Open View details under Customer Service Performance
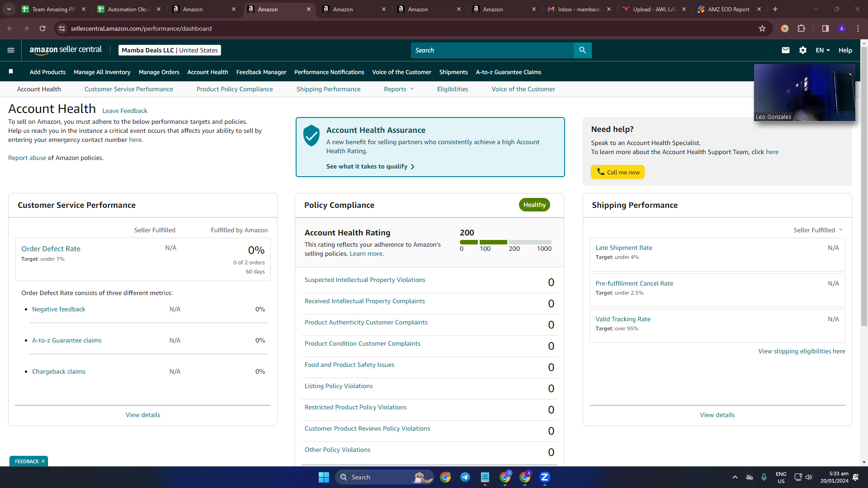 coord(143,415)
